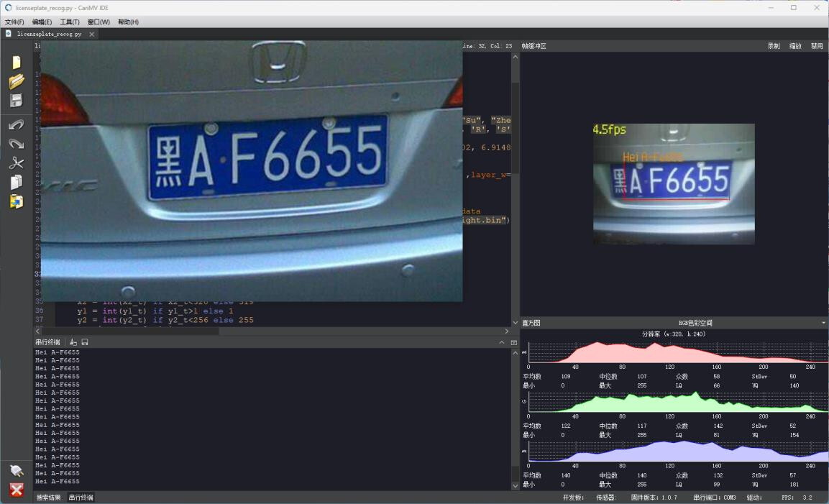Click the 串行终端 panel header label
Viewport: 829px width, 504px height.
(x=47, y=342)
